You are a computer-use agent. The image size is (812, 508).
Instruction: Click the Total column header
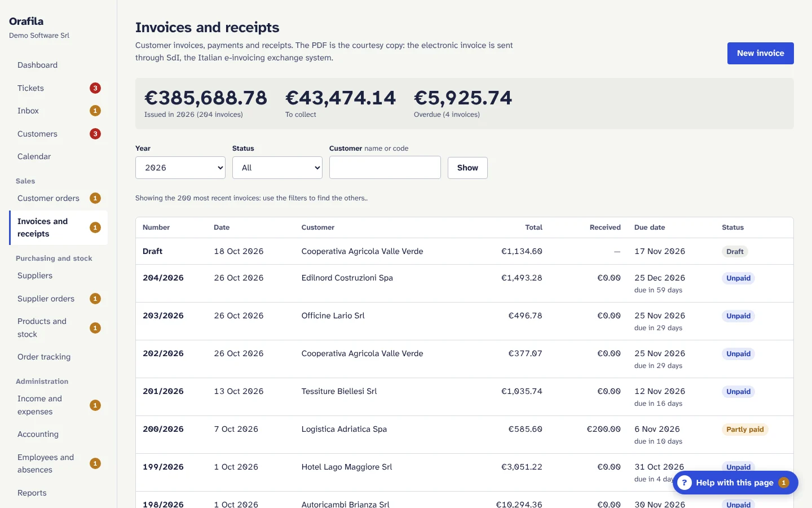tap(533, 227)
